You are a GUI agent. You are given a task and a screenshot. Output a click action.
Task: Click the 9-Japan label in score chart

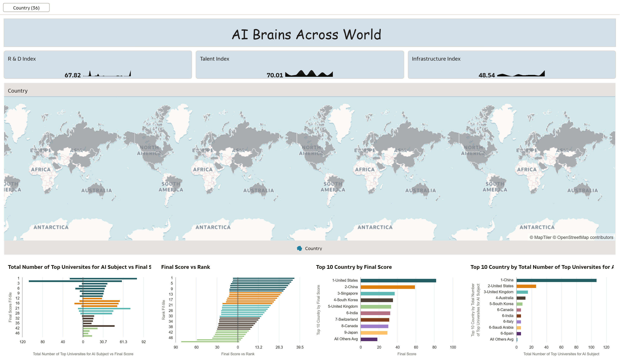tap(351, 333)
